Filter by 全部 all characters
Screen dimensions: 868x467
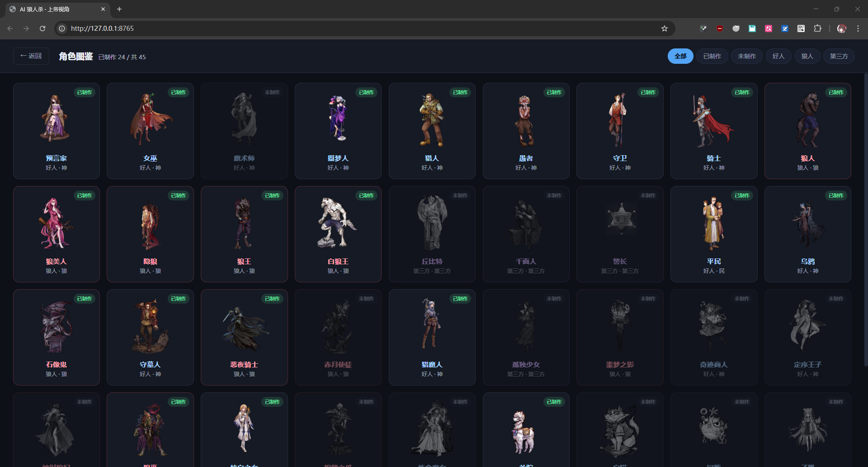point(680,56)
